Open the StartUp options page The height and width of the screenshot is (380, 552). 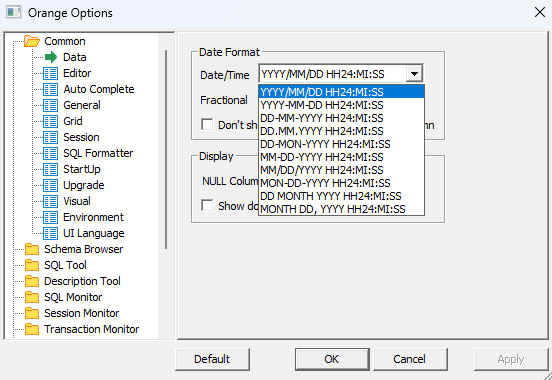(82, 169)
